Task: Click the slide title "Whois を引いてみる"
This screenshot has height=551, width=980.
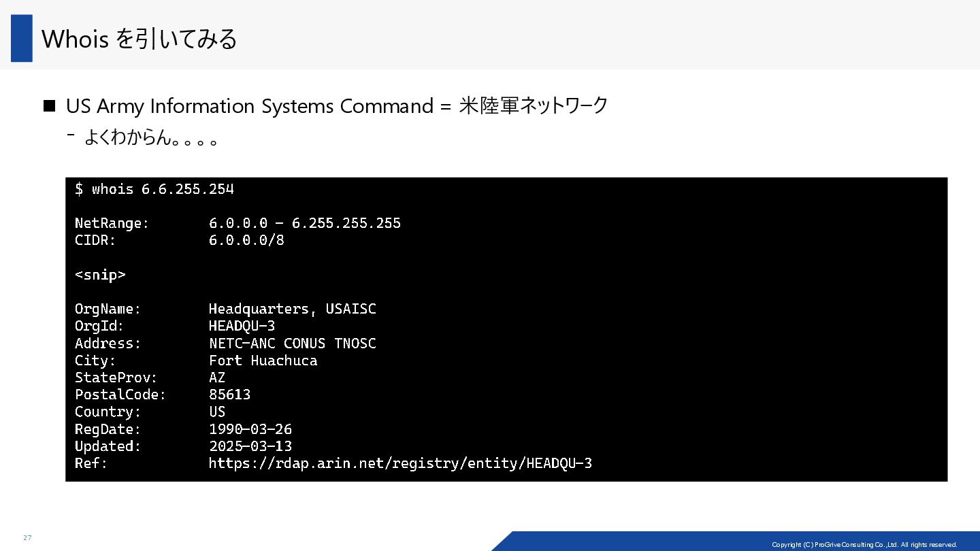Action: coord(140,39)
